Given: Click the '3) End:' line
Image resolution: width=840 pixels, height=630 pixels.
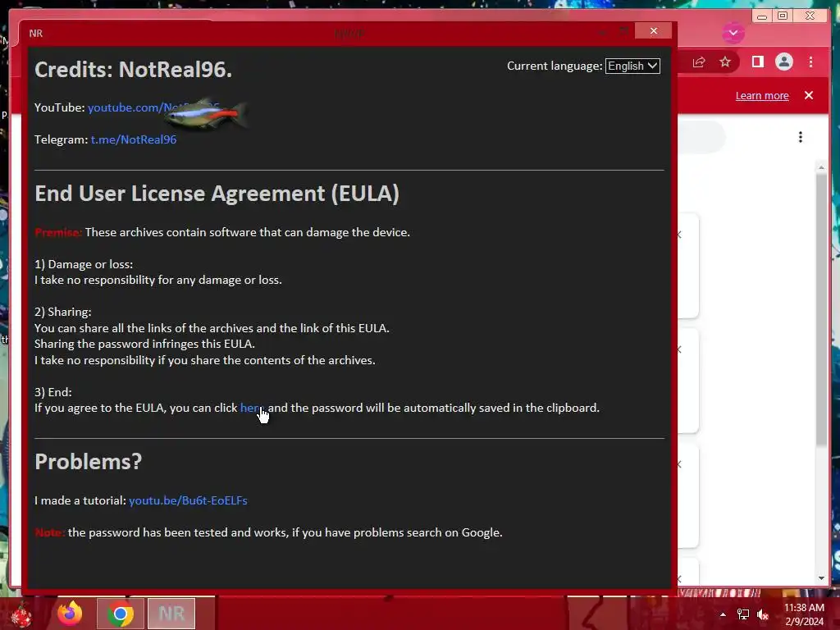Looking at the screenshot, I should point(53,392).
